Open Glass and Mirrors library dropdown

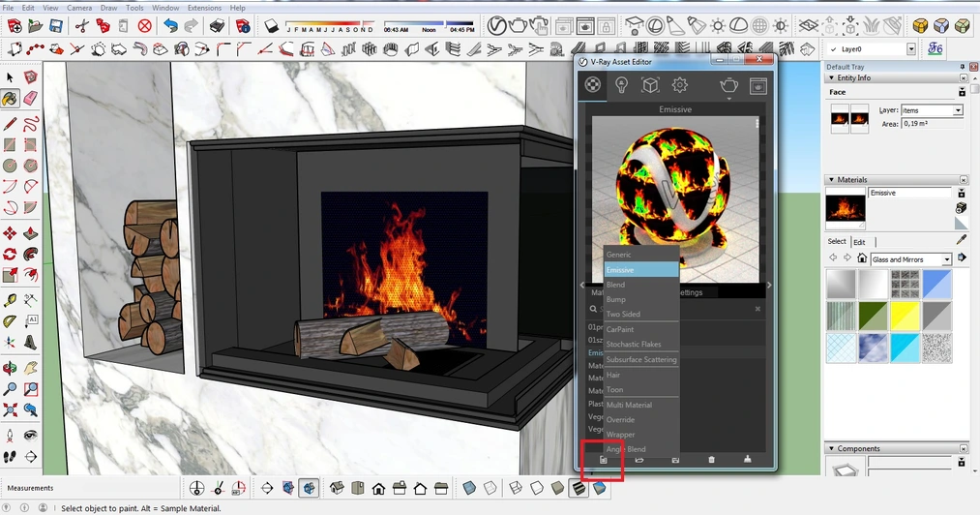947,259
